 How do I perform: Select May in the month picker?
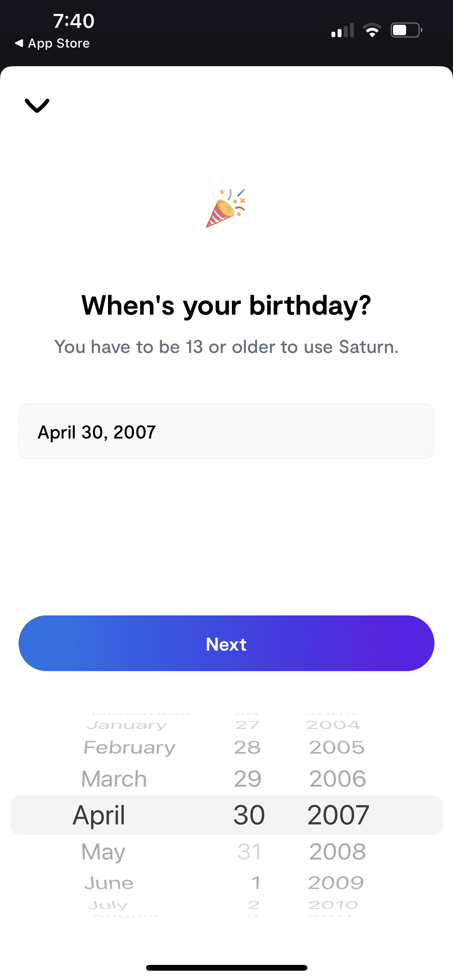tap(103, 851)
